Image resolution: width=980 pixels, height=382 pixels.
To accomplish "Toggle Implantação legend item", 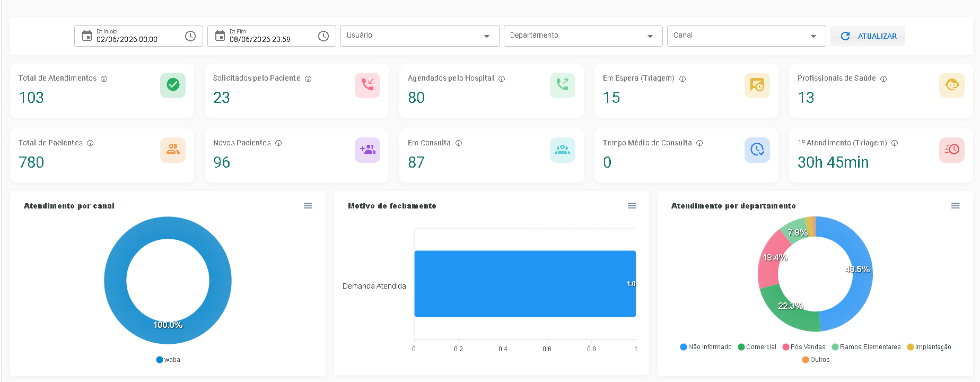I will tap(929, 347).
